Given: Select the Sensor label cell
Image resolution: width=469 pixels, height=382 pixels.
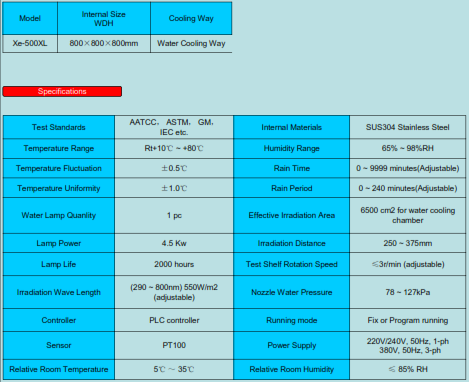Looking at the screenshot, I should (59, 345).
